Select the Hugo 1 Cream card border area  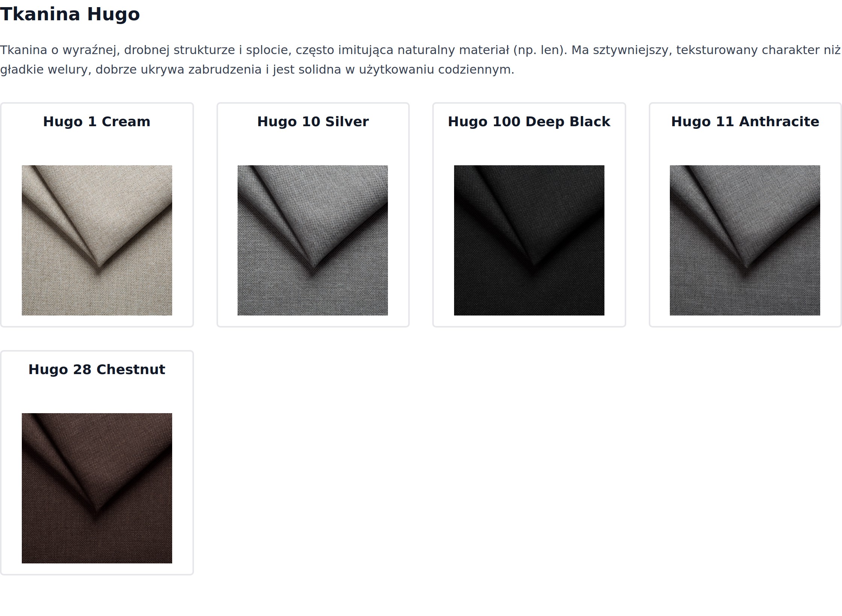tap(97, 215)
